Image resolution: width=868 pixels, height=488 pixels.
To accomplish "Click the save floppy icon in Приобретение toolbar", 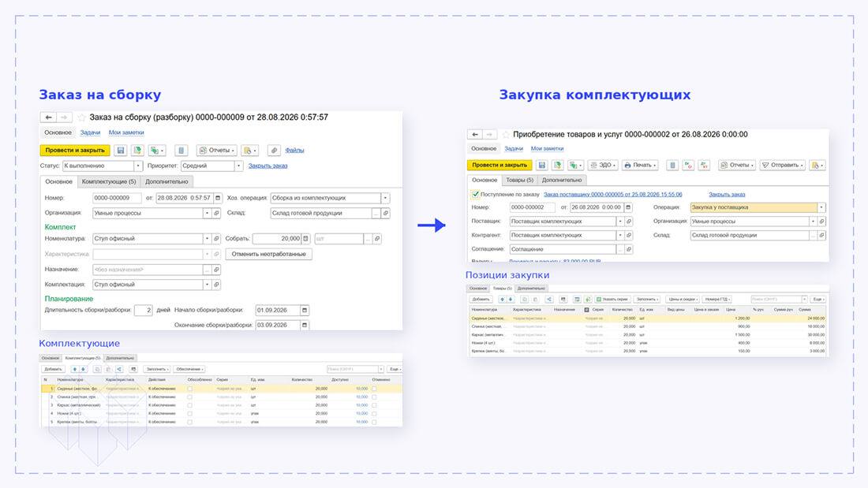I will tap(542, 165).
